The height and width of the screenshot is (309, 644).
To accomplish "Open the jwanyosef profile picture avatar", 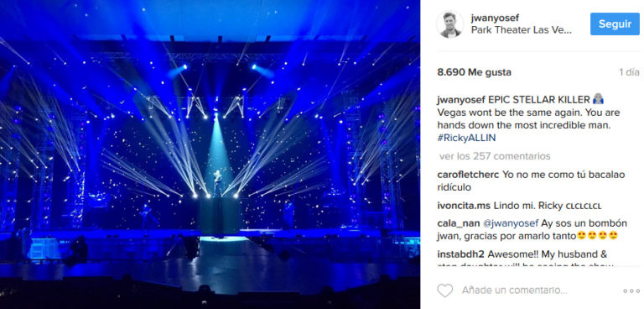I will (449, 24).
